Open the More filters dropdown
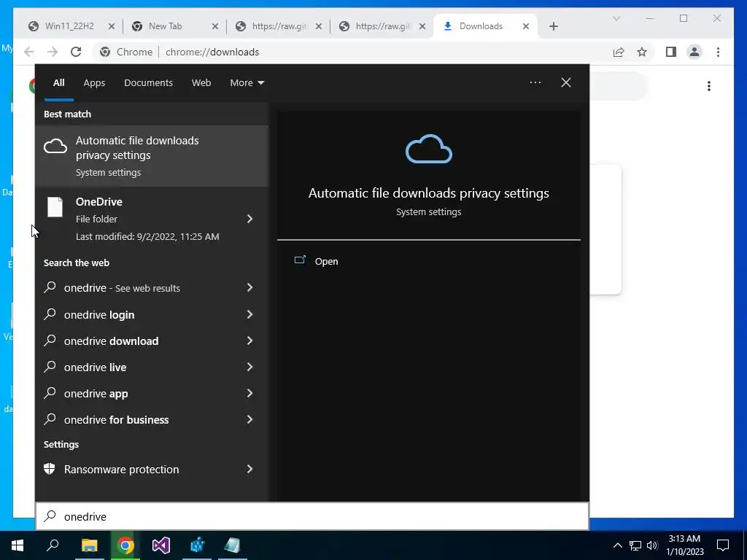Viewport: 747px width, 560px height. [x=247, y=83]
